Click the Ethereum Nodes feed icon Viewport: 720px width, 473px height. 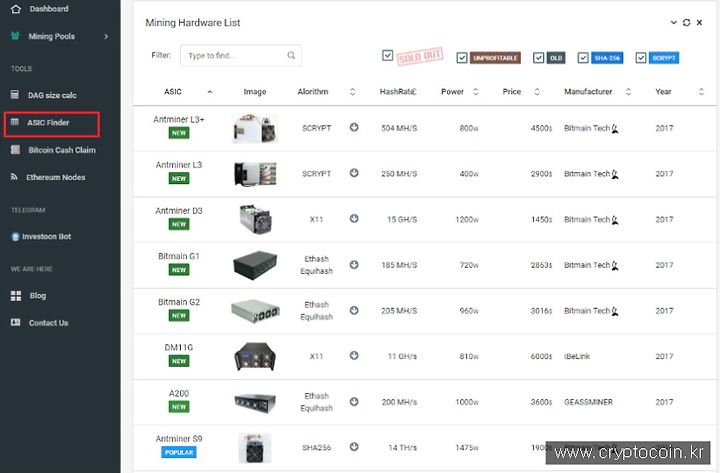(x=14, y=177)
